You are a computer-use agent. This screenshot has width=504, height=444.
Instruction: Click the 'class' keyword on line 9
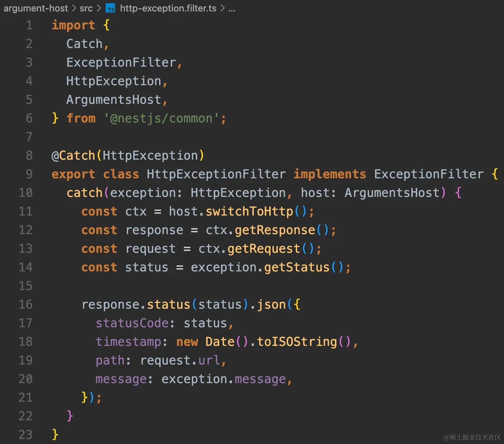pyautogui.click(x=121, y=174)
